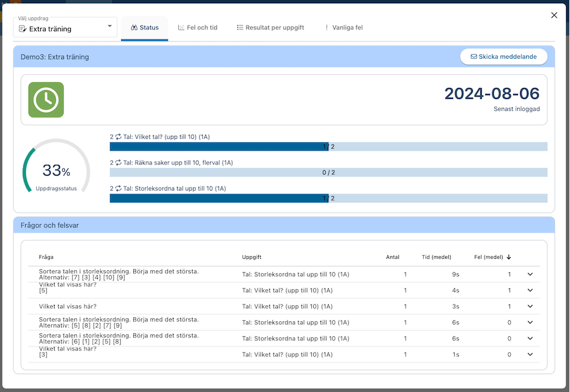The height and width of the screenshot is (392, 570).
Task: Click question text with alternatives [5] [8] [2] [7] [9]
Action: [119, 322]
